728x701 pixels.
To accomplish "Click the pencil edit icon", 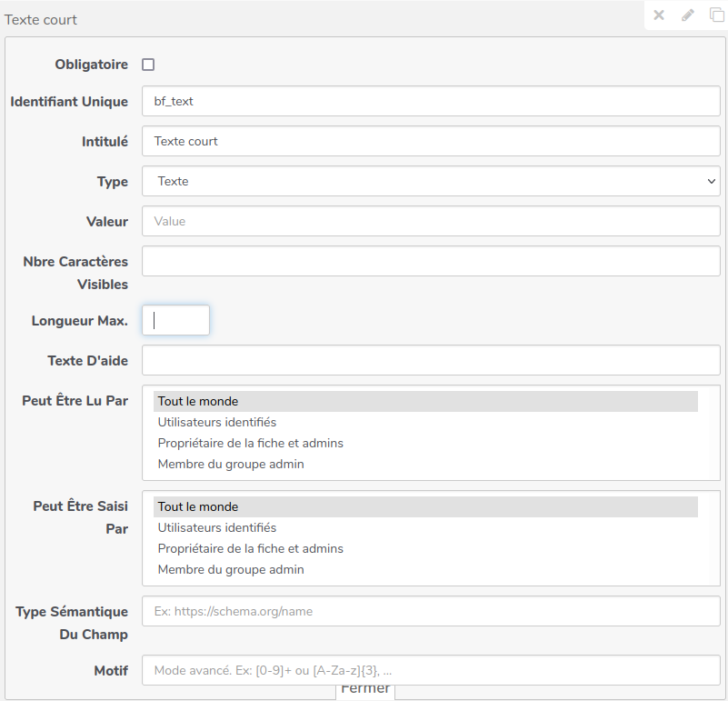I will (688, 15).
